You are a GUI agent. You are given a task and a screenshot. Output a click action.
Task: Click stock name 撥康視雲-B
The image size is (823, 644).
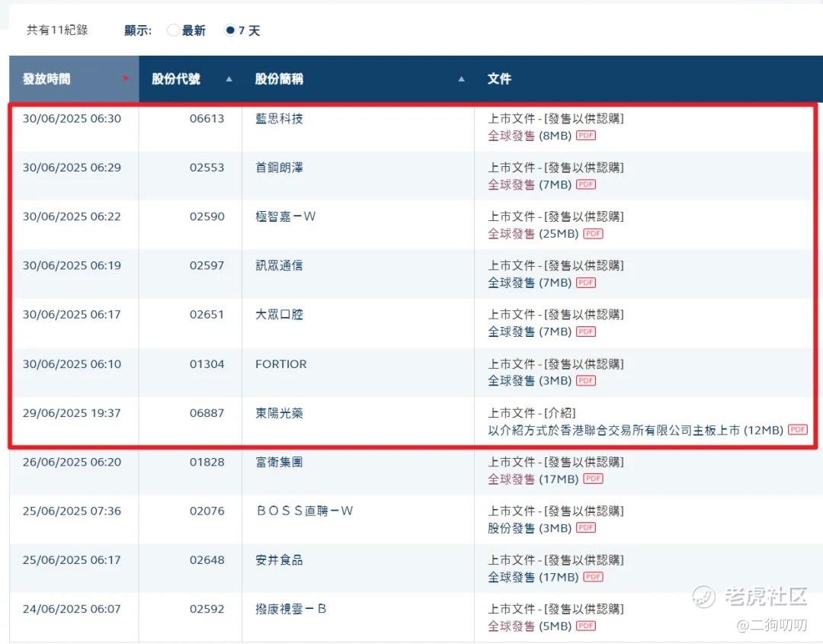[291, 609]
